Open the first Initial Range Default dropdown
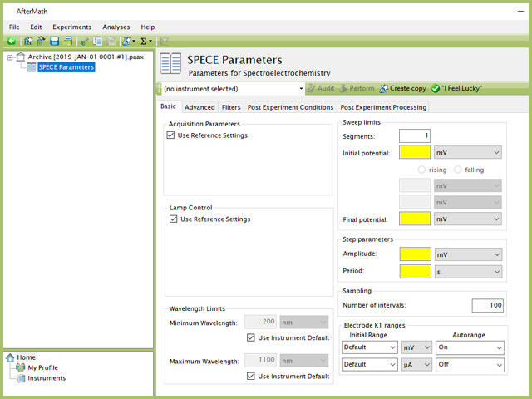 coord(370,347)
